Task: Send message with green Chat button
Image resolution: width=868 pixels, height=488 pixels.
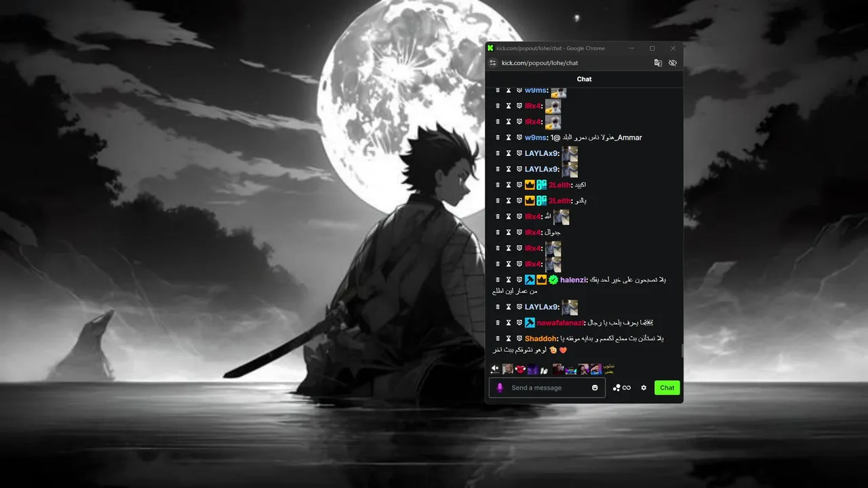Action: pos(667,388)
